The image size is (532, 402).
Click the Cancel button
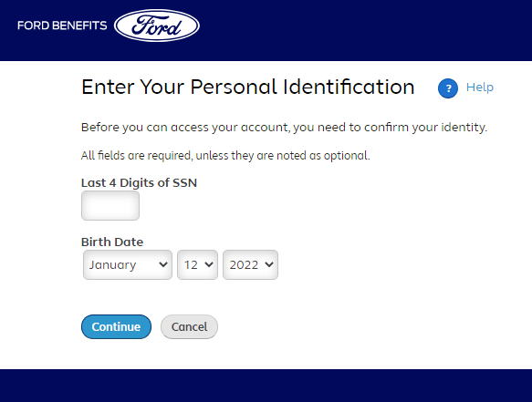[x=189, y=326]
